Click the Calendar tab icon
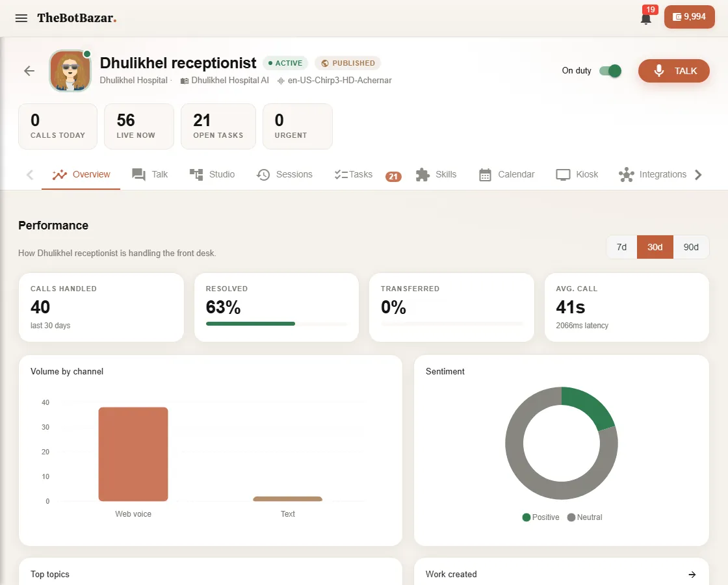Screen dimensions: 728x585 (x=485, y=175)
